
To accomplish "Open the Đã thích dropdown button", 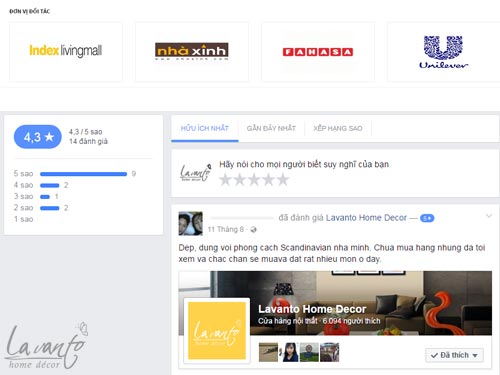I will pyautogui.click(x=454, y=355).
